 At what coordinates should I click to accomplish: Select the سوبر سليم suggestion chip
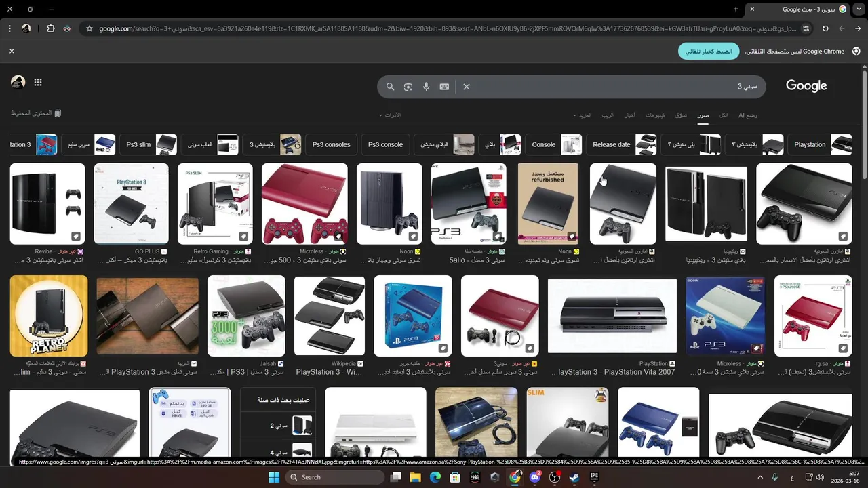point(89,144)
